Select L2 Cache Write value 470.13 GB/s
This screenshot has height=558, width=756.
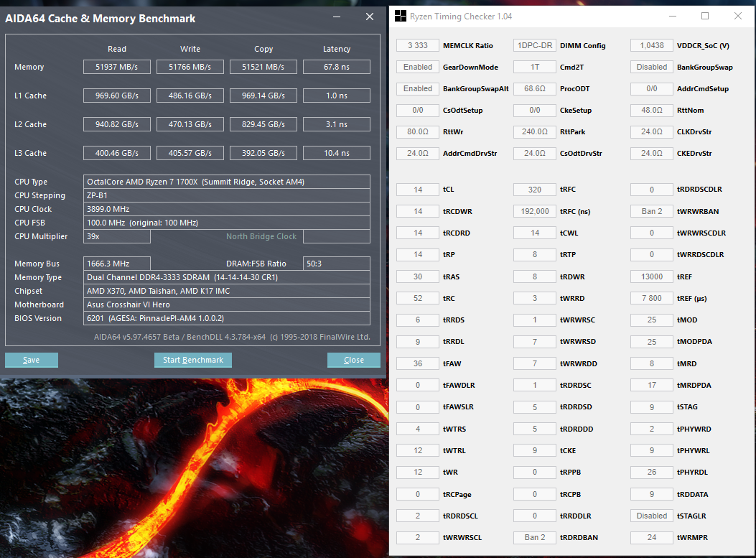pyautogui.click(x=190, y=124)
